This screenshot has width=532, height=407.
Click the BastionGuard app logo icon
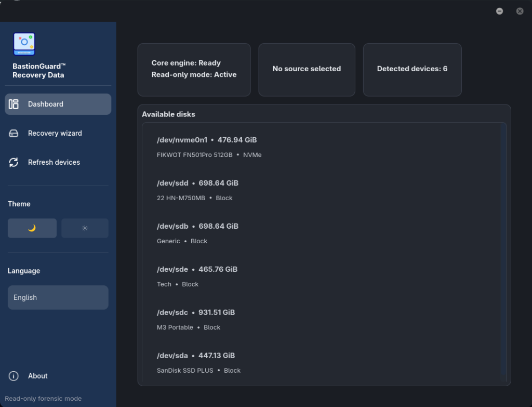[x=24, y=44]
